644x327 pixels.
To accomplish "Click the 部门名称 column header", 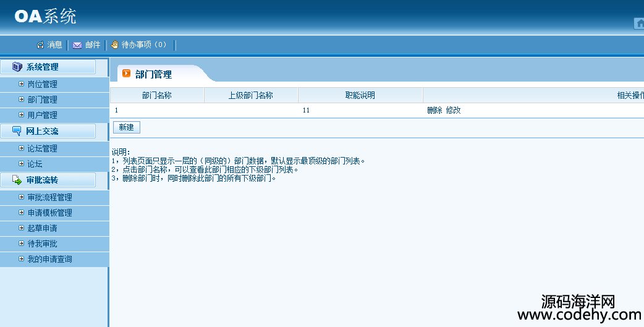I will click(157, 95).
